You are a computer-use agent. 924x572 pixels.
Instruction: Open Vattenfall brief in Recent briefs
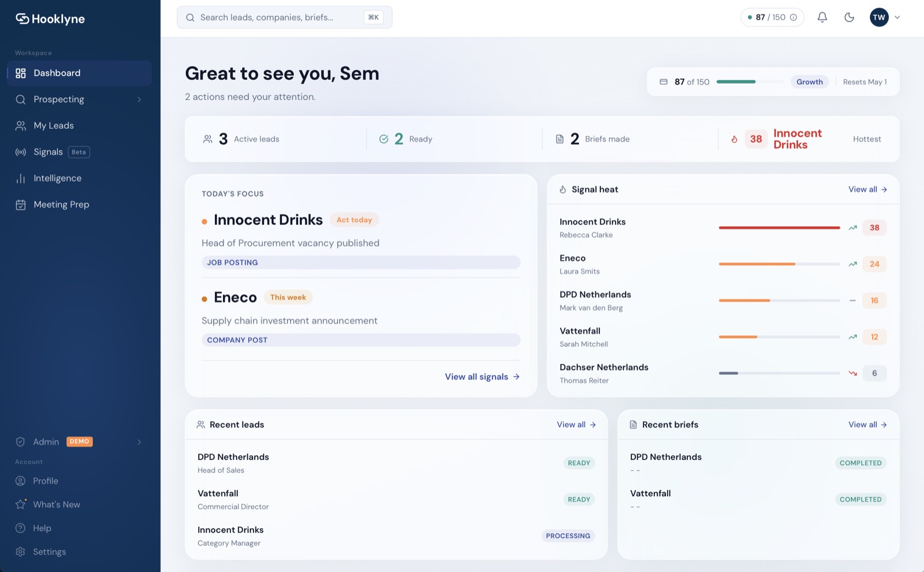point(758,499)
